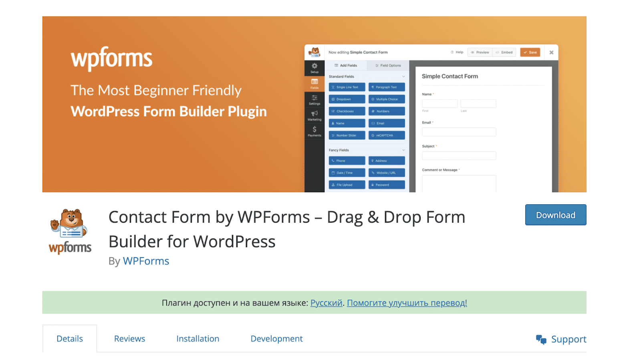The height and width of the screenshot is (364, 641).
Task: Add a Name field button
Action: coord(347,123)
